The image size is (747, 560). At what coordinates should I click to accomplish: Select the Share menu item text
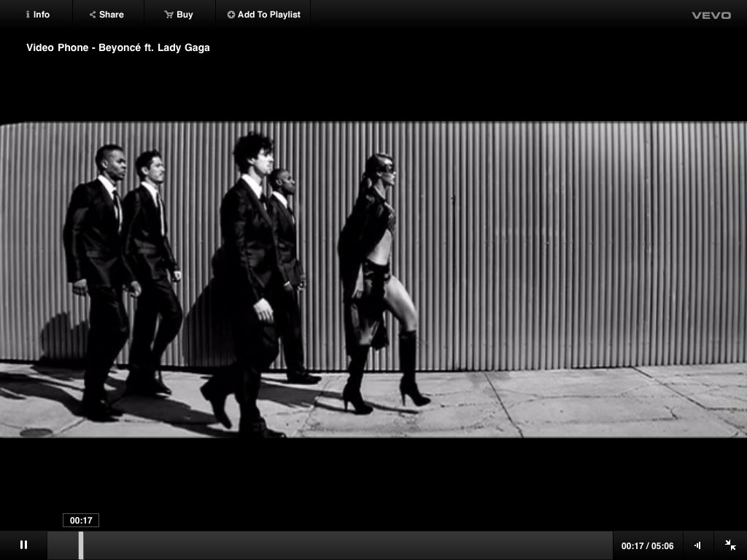click(x=112, y=15)
